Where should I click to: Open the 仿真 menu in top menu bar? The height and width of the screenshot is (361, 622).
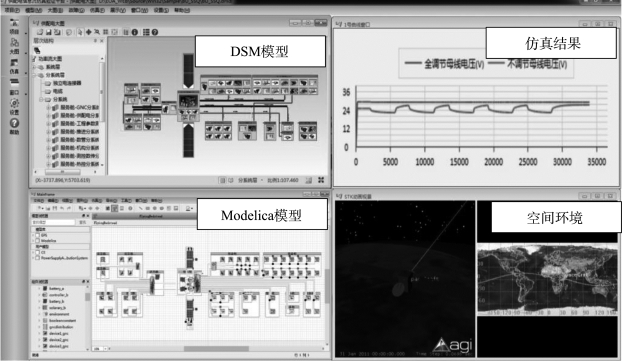pos(97,10)
